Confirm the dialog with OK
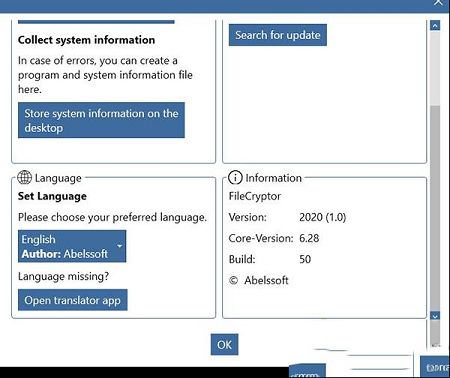 point(224,344)
